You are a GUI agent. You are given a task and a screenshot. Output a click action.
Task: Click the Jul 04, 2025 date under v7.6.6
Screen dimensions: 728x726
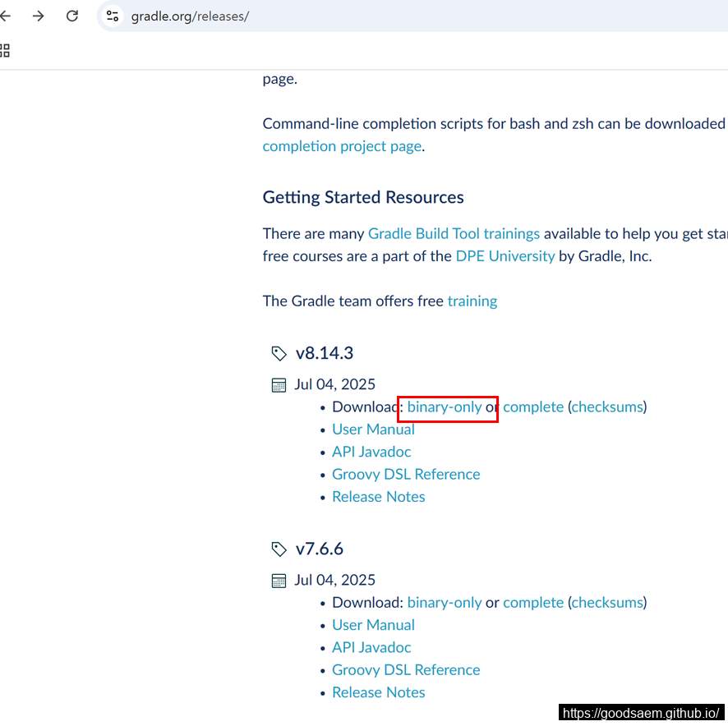(x=334, y=581)
